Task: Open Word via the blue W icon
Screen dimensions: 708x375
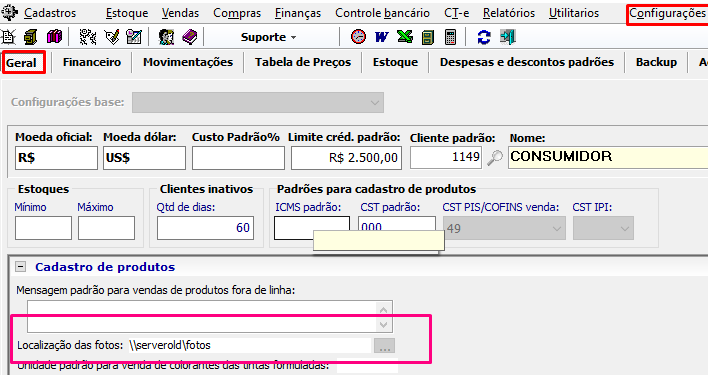Action: coord(382,37)
